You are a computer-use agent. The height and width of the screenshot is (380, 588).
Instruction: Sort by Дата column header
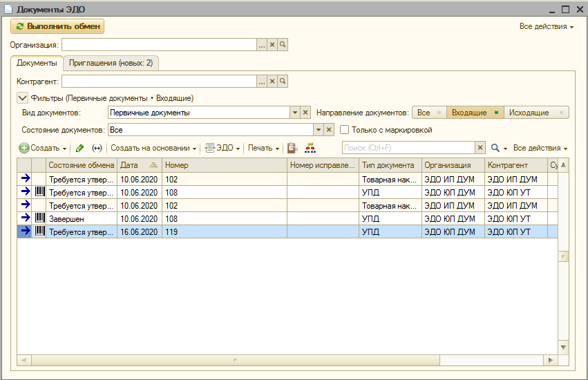(139, 165)
